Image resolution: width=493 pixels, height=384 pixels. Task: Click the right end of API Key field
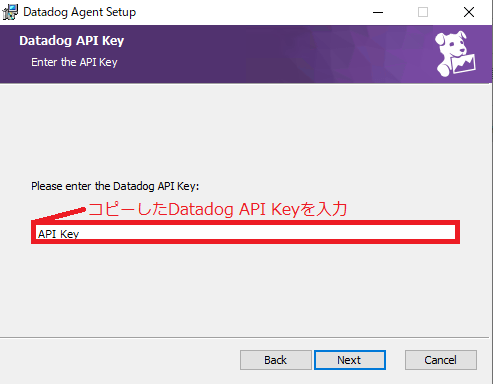click(x=447, y=232)
